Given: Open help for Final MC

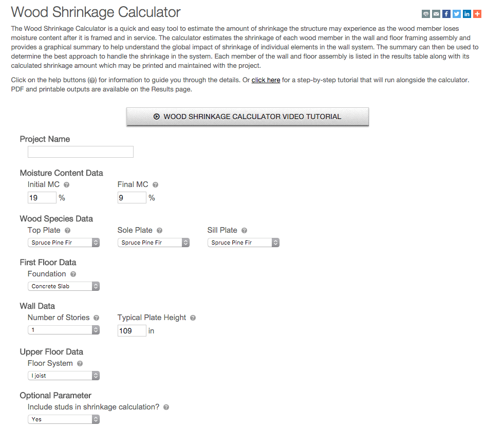Looking at the screenshot, I should pos(155,184).
